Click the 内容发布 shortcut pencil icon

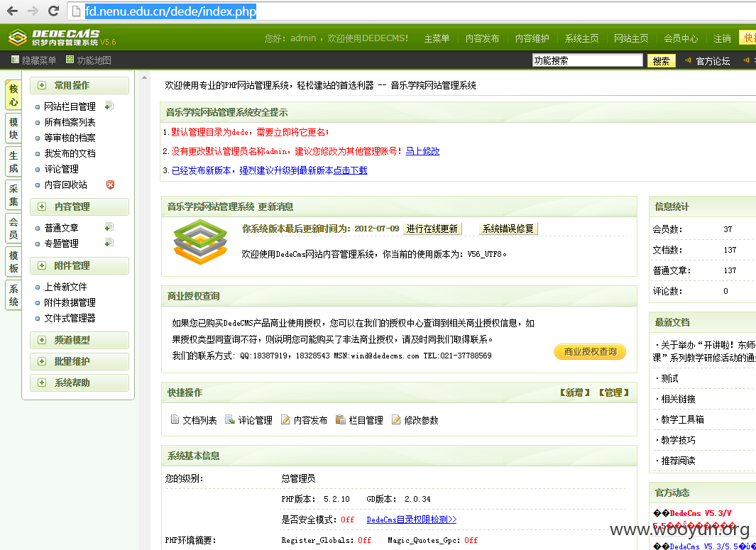pyautogui.click(x=285, y=420)
